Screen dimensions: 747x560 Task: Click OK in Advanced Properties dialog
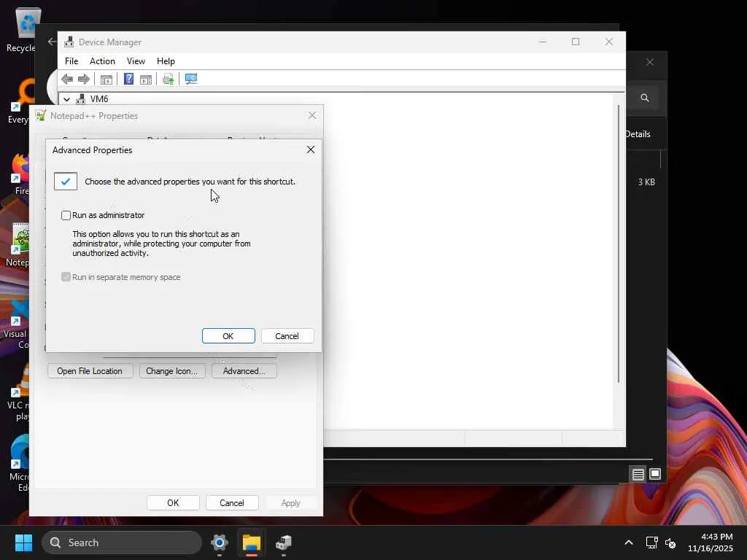click(x=228, y=335)
